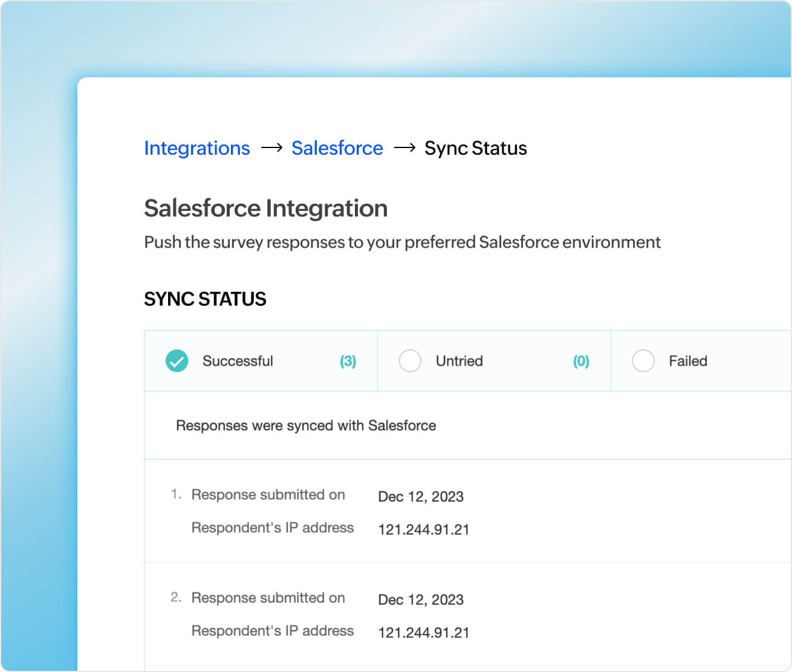Click the (3) count on Successful filter
Image resolution: width=792 pixels, height=672 pixels.
click(348, 361)
